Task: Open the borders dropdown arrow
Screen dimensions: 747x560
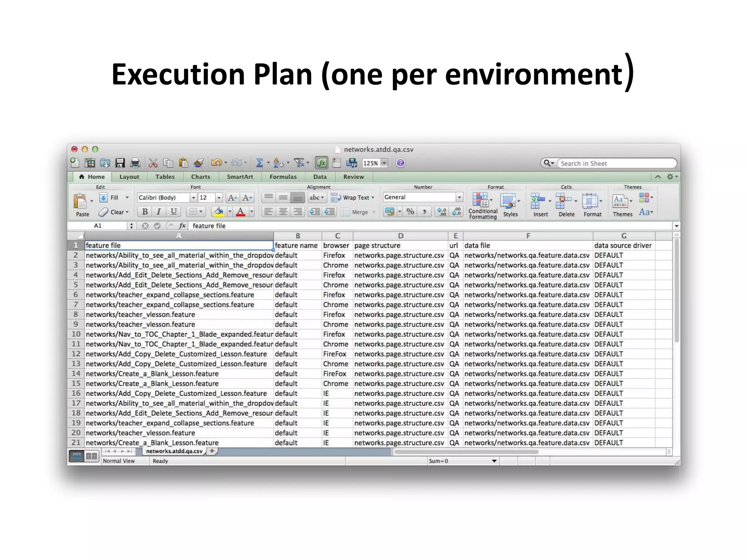Action: point(201,212)
